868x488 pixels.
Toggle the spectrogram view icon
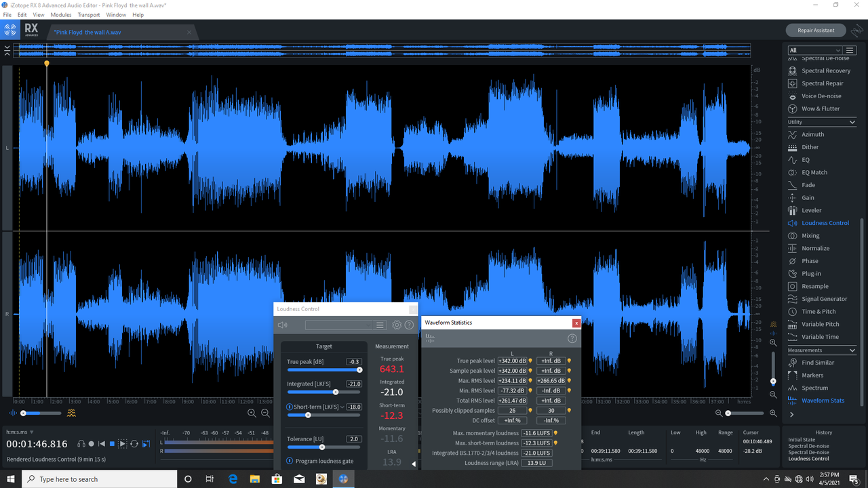pos(71,413)
